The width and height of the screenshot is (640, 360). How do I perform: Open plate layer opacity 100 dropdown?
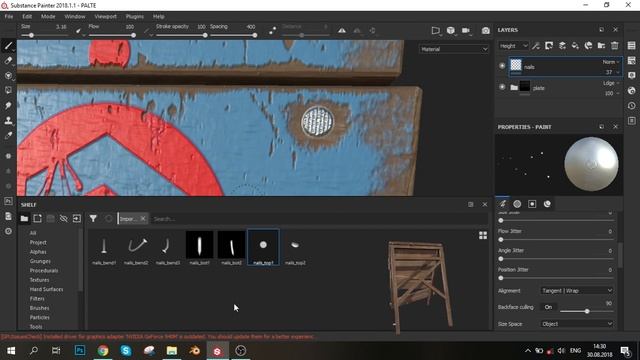[x=612, y=93]
